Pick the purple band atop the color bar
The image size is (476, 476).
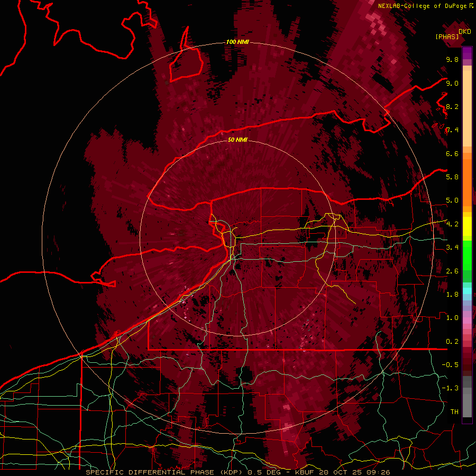point(467,53)
